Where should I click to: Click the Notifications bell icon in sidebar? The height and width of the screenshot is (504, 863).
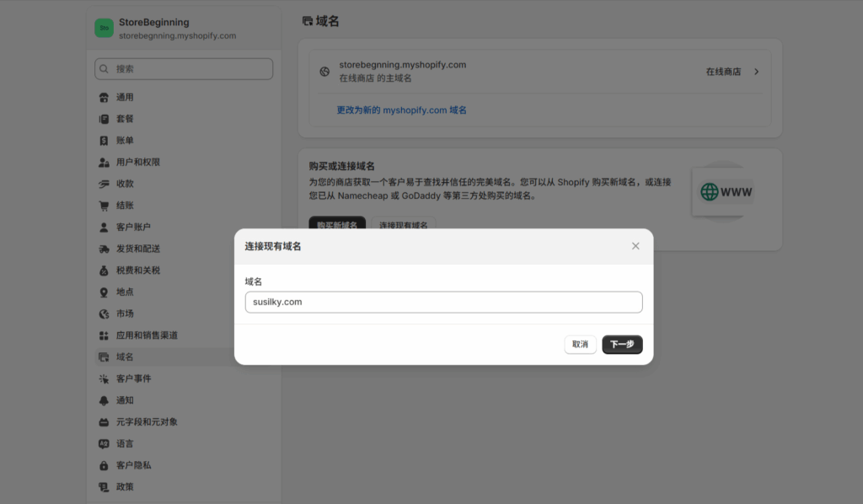tap(104, 400)
